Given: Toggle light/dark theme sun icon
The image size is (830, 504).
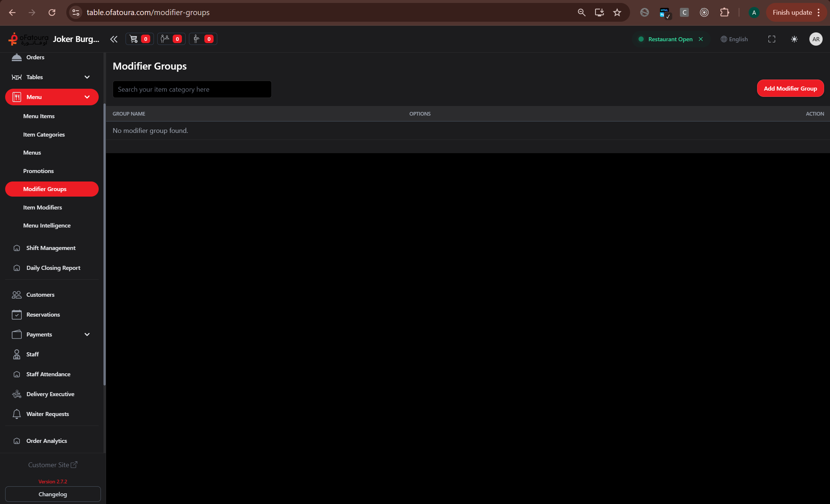Looking at the screenshot, I should (794, 39).
